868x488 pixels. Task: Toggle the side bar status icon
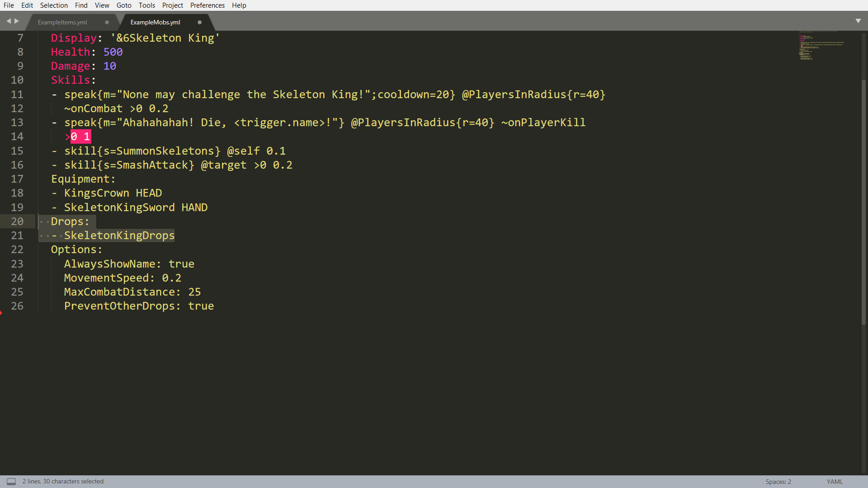11,482
